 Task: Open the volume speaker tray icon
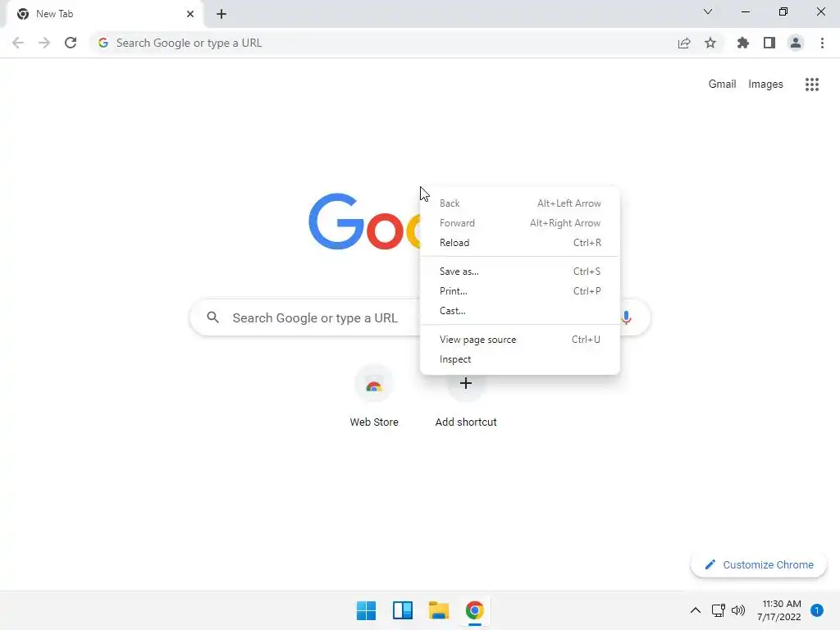tap(738, 610)
